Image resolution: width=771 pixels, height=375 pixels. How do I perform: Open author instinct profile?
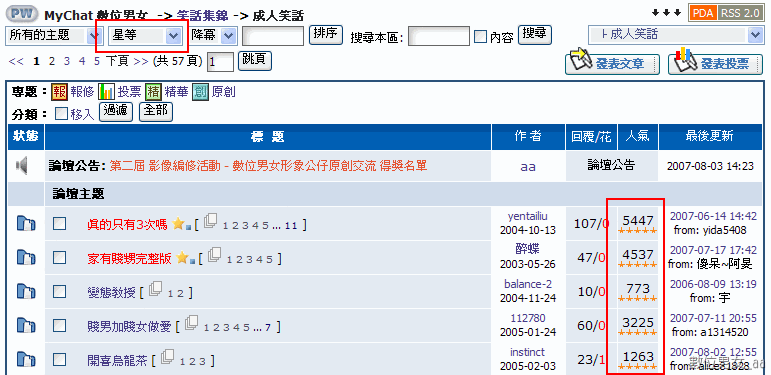tap(528, 352)
